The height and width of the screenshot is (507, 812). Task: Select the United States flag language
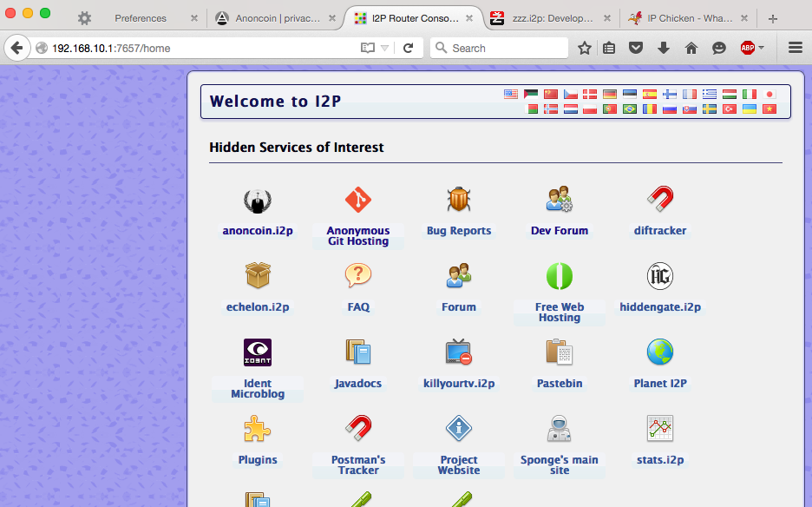pos(511,94)
